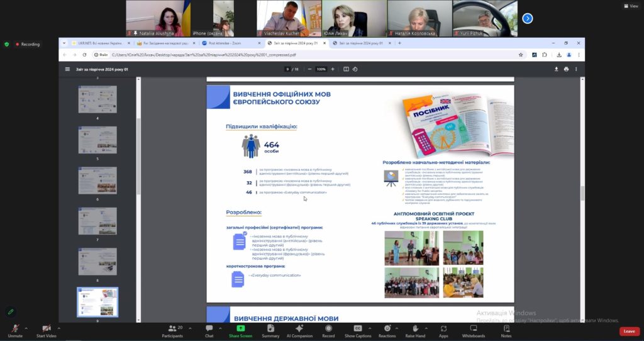Expand audio options arrow next to Unmute
644x341 pixels.
pos(26,328)
